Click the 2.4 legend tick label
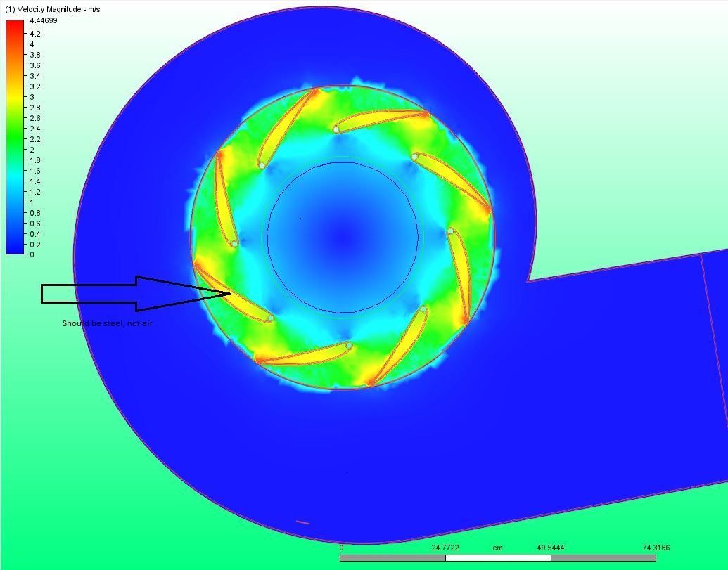The image size is (728, 570). click(35, 129)
